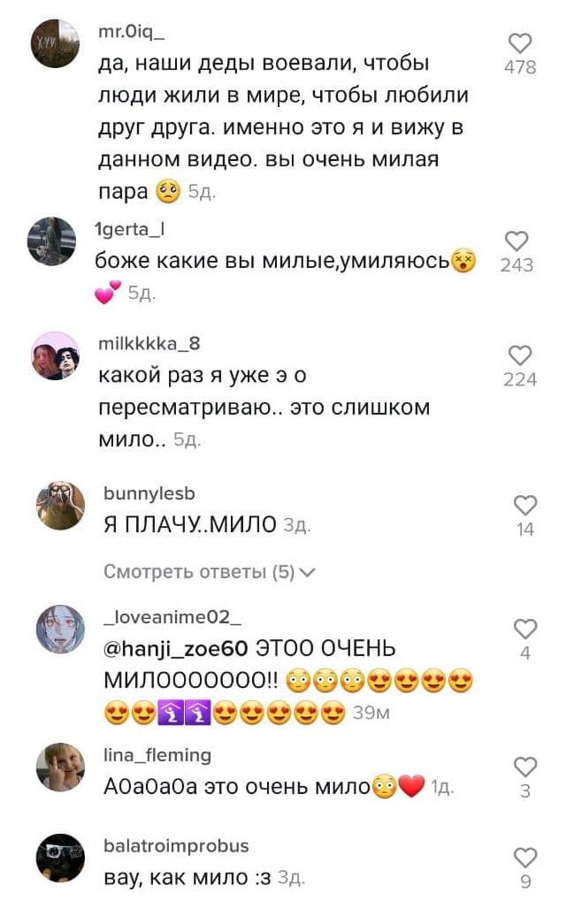Select the bunnylesb username label
The width and height of the screenshot is (574, 924).
click(x=149, y=493)
